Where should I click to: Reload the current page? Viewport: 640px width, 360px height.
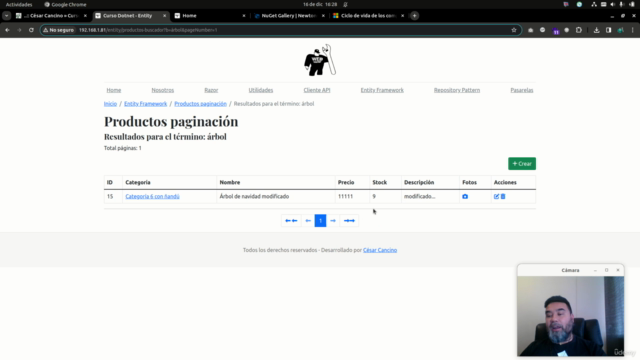31,30
